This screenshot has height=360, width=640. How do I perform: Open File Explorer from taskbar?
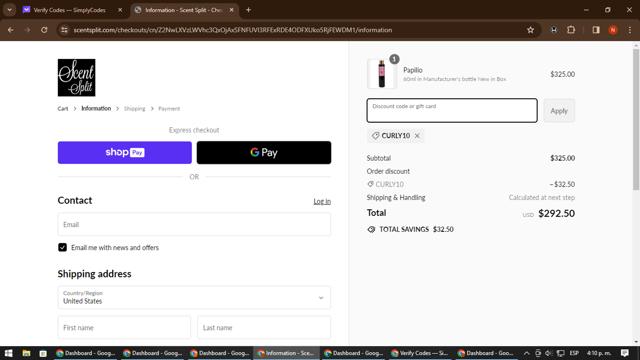click(26, 353)
